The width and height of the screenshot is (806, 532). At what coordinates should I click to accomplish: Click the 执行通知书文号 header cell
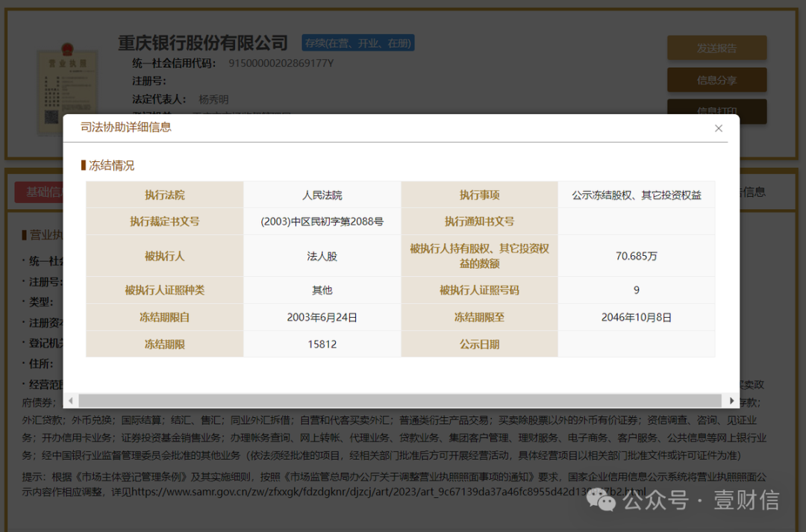479,222
